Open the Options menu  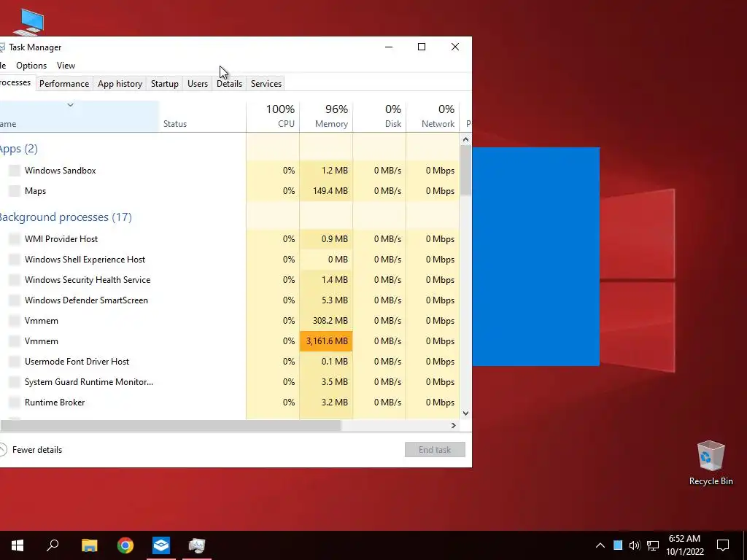[x=31, y=66]
